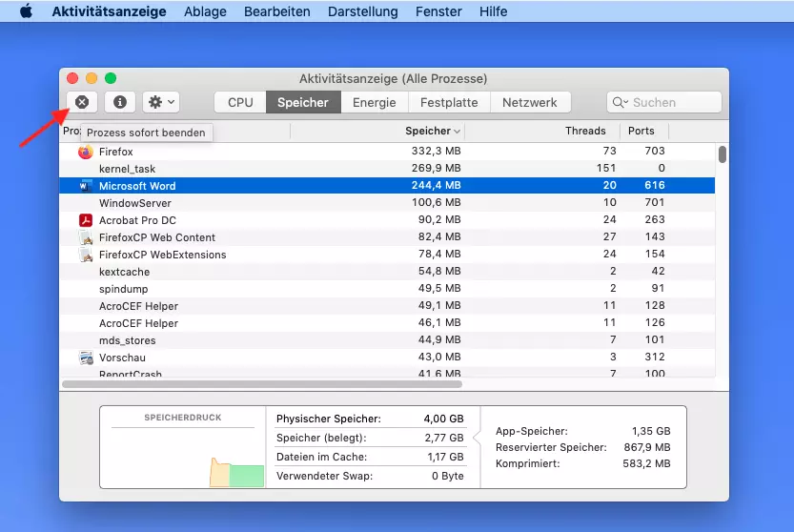
Task: Click the 269,9 MB memory value
Action: 436,168
